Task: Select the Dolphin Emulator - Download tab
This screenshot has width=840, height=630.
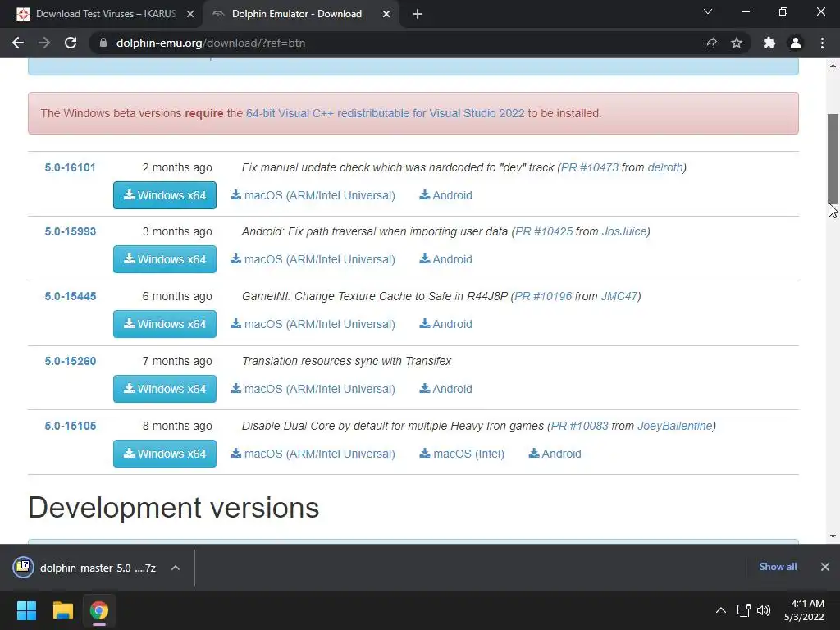Action: [297, 14]
